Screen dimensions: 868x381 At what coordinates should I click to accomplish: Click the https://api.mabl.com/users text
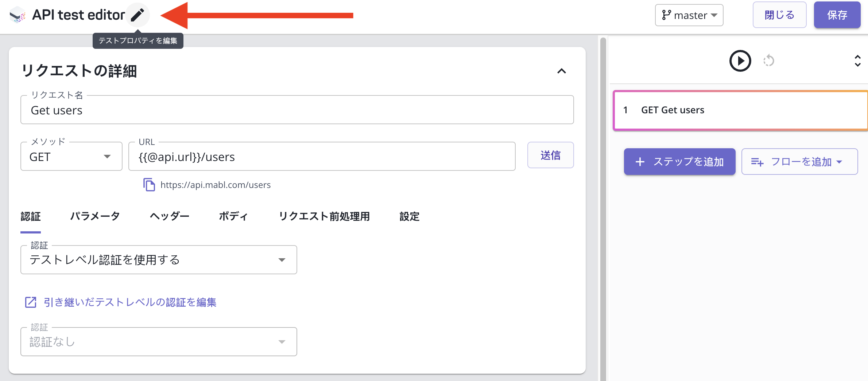(x=216, y=185)
